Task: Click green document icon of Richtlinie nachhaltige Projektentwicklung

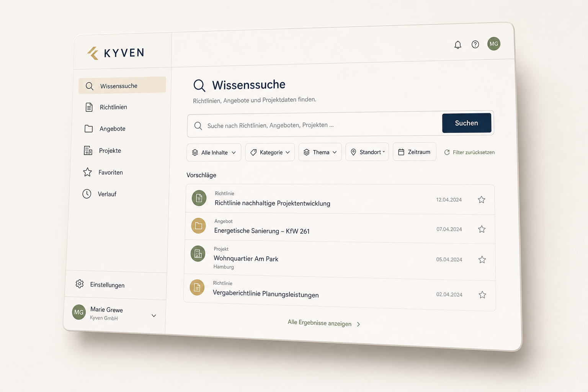Action: pos(199,198)
